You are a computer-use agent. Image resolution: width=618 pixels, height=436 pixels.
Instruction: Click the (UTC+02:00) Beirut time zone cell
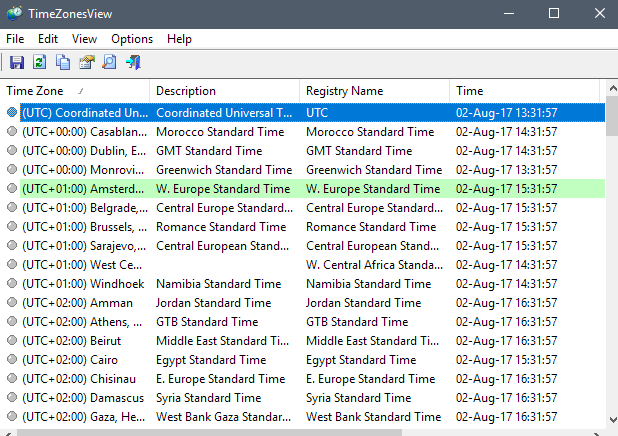pos(72,341)
